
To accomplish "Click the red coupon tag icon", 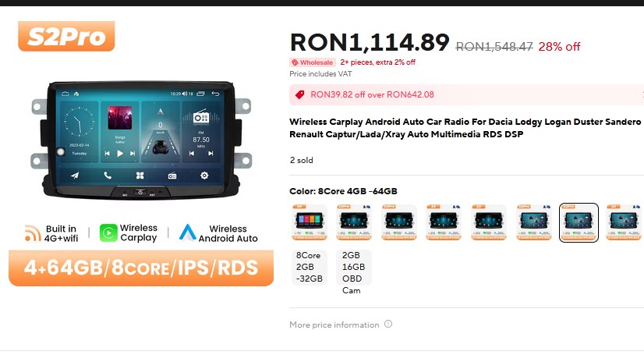I will (x=300, y=94).
